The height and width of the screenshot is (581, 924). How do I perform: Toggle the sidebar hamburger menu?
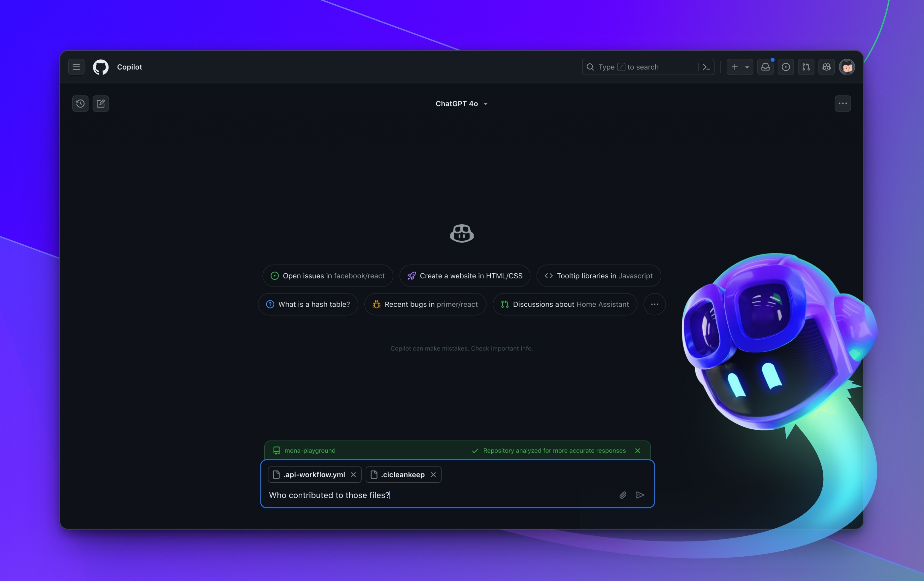click(x=76, y=67)
